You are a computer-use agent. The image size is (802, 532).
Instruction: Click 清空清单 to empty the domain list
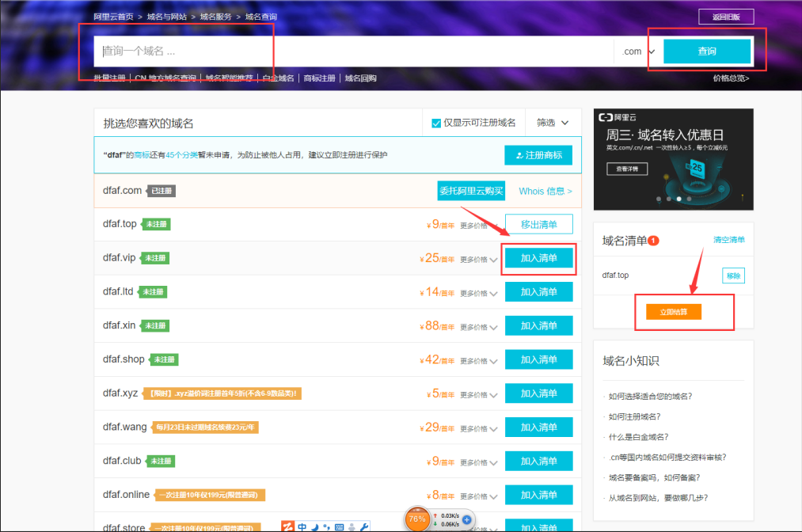(729, 239)
